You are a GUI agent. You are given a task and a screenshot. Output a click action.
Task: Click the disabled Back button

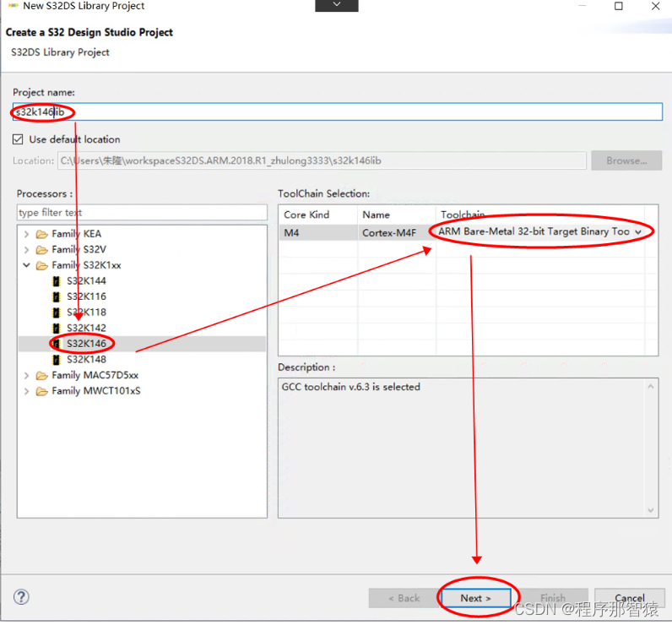coord(404,598)
